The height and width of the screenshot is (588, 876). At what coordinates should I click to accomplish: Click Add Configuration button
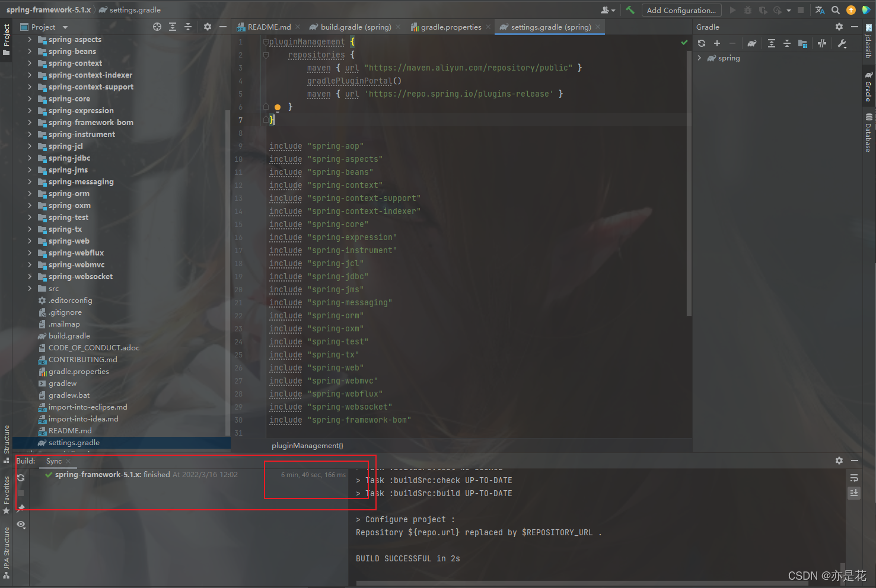(x=681, y=10)
